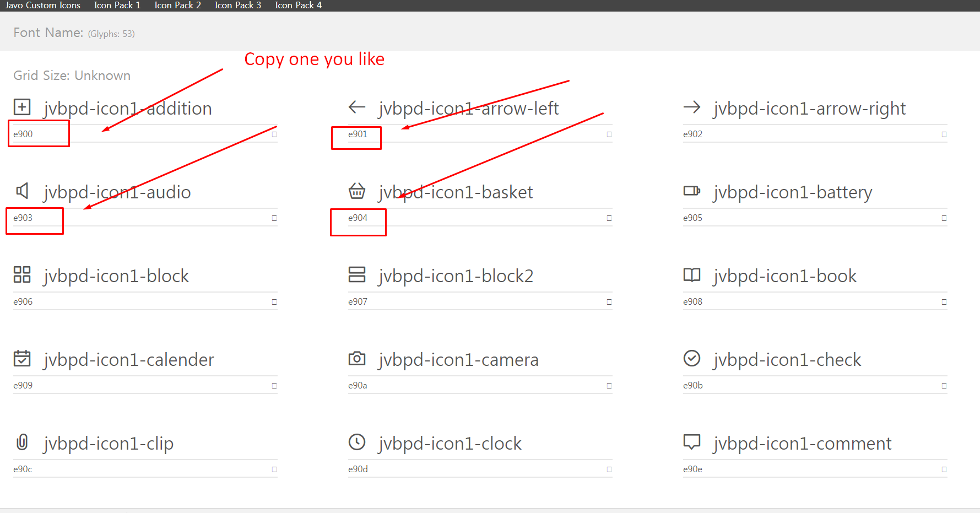
Task: Click the book glyph icon
Action: [x=692, y=274]
